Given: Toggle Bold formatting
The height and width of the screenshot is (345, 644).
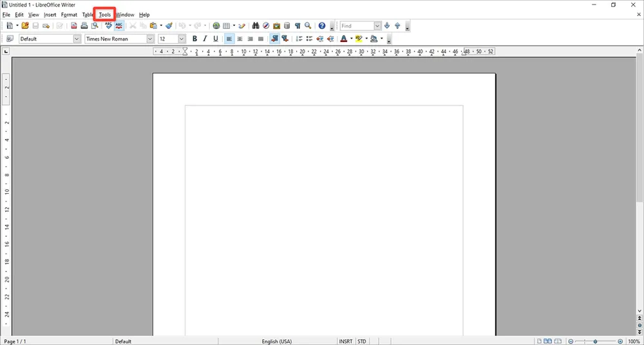Looking at the screenshot, I should pos(194,39).
